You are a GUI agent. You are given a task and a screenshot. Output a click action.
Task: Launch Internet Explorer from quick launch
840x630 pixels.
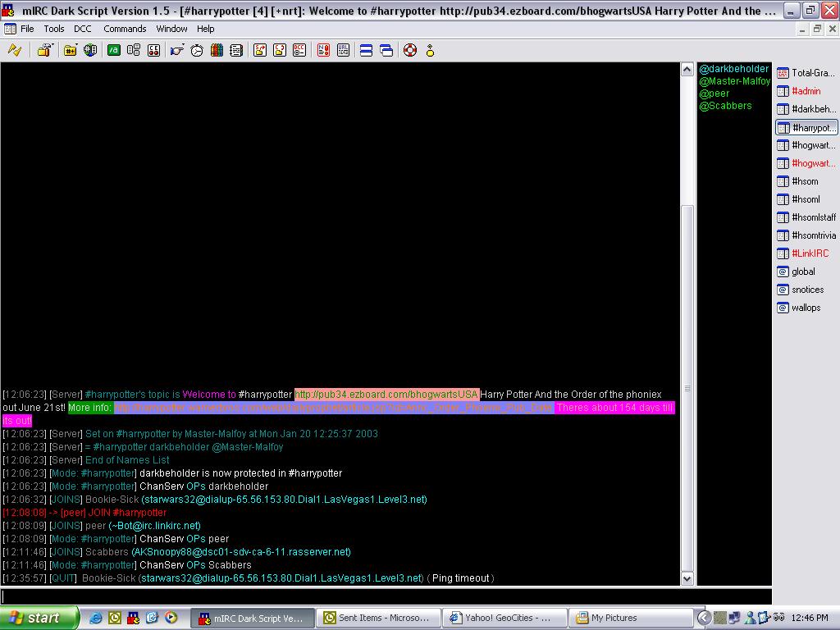pyautogui.click(x=96, y=619)
